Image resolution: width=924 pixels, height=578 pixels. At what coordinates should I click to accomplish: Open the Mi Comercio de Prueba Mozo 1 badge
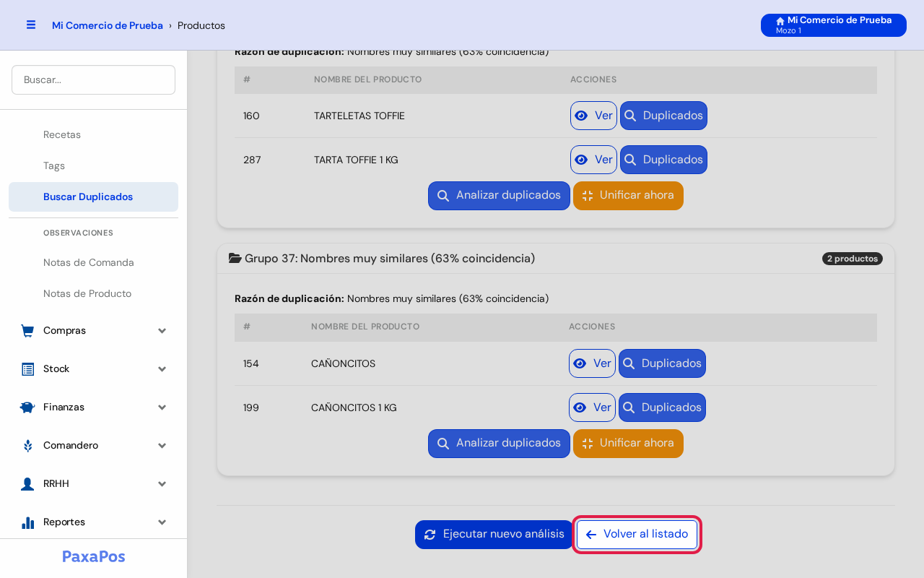(834, 25)
